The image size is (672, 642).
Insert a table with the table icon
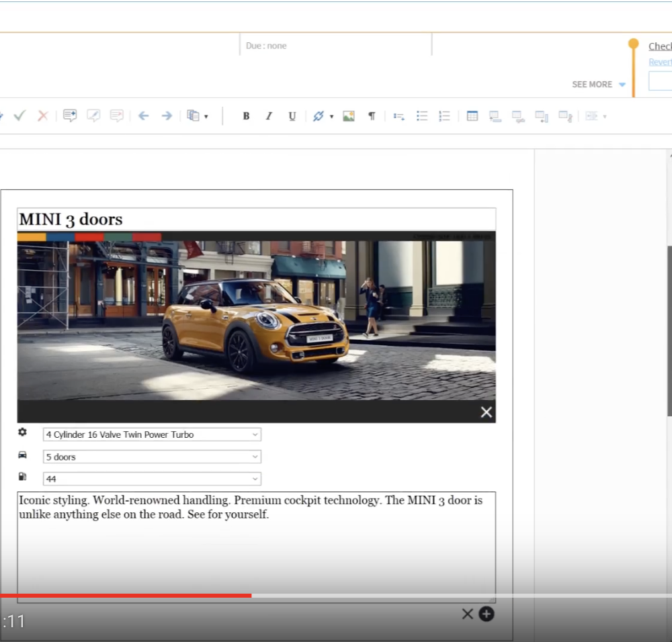point(472,116)
